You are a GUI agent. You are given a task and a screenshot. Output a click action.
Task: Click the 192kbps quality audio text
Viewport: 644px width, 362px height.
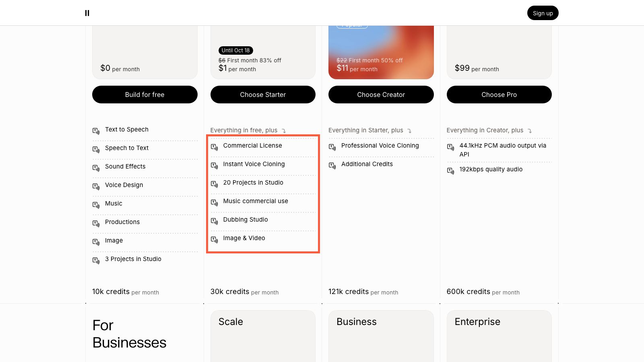[x=491, y=169]
